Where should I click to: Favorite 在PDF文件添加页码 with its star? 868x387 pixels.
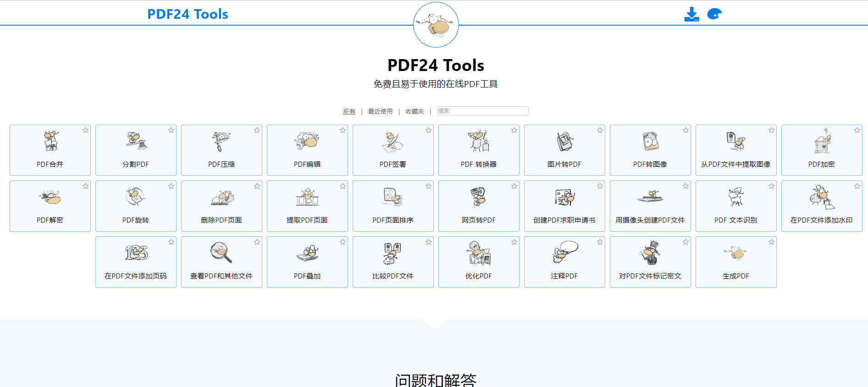click(171, 242)
